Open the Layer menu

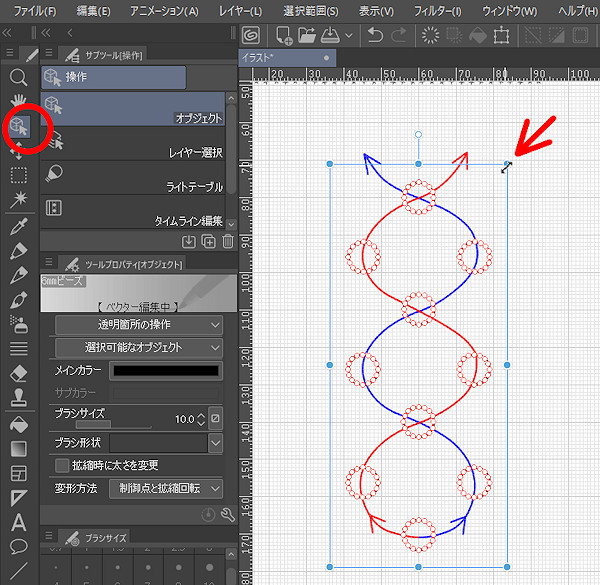(x=240, y=11)
